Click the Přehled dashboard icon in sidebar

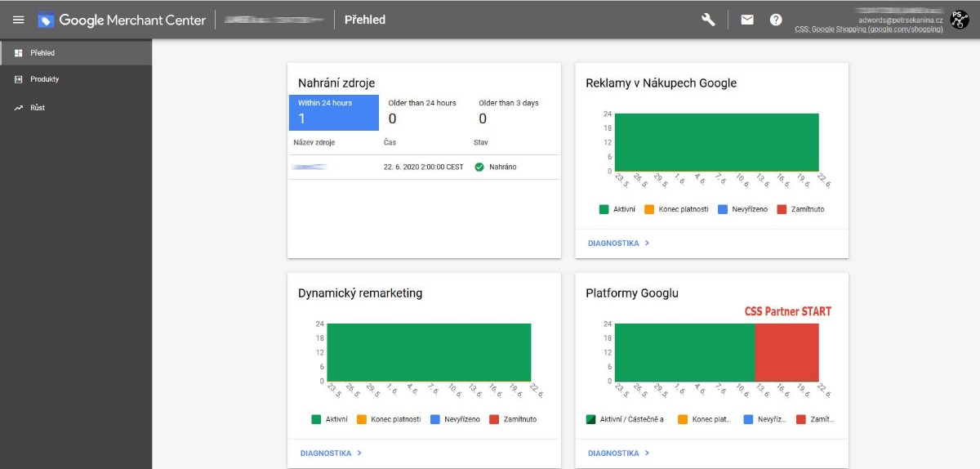18,53
